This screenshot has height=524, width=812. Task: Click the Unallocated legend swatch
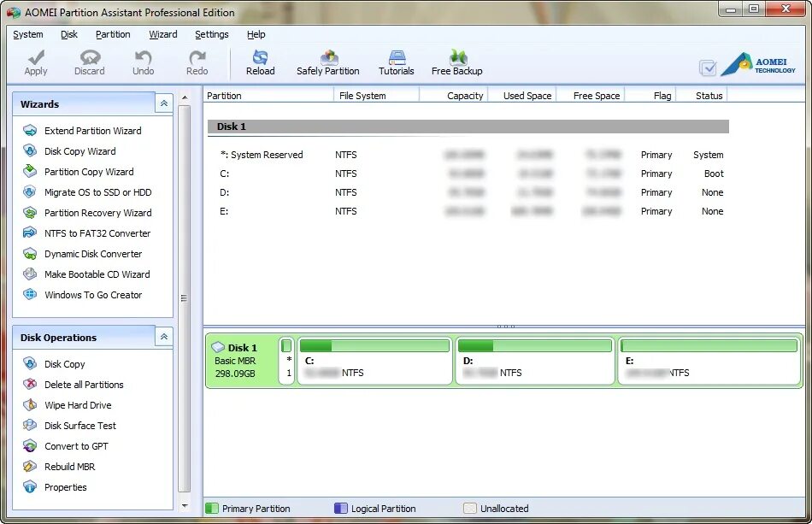(x=470, y=509)
